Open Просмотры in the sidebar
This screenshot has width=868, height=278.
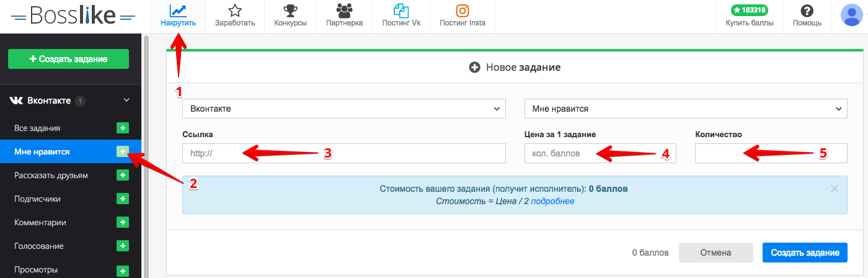pos(36,269)
